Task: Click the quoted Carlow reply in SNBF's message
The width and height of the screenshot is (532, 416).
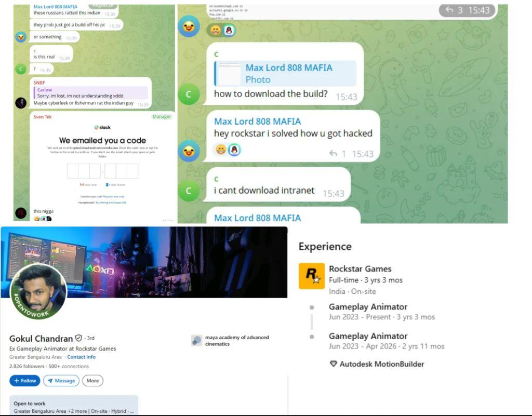Action: coord(90,93)
